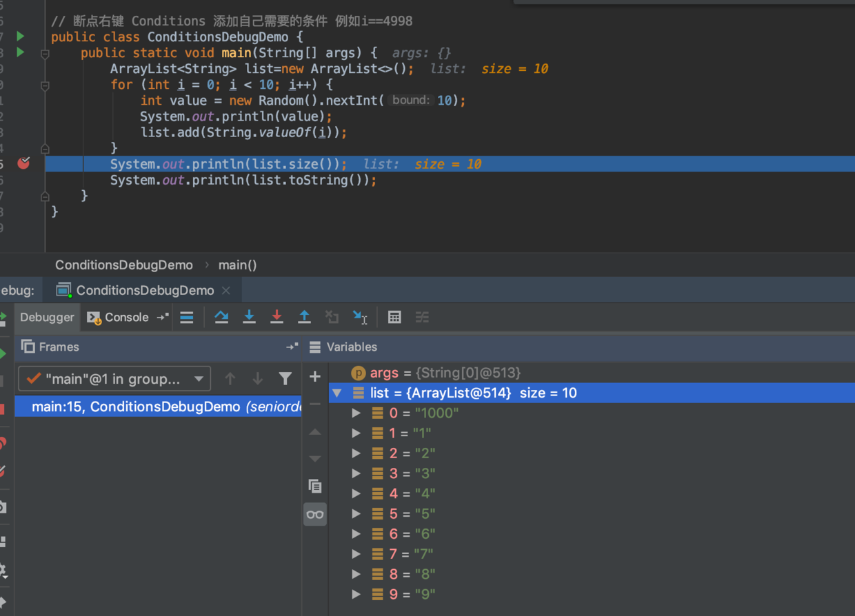Click the ConditionsDebugDemo breadcrumb

(x=124, y=265)
